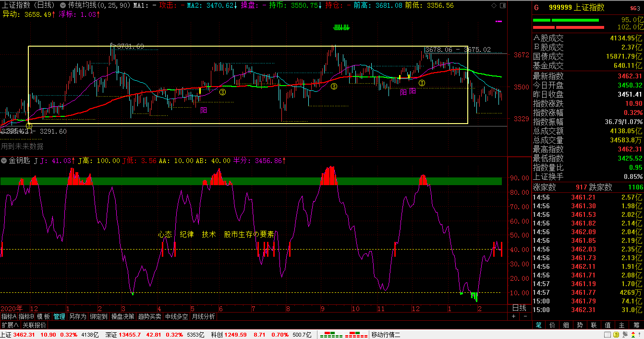Select the 细 tab in quote panel
644x339 pixels.
567,326
